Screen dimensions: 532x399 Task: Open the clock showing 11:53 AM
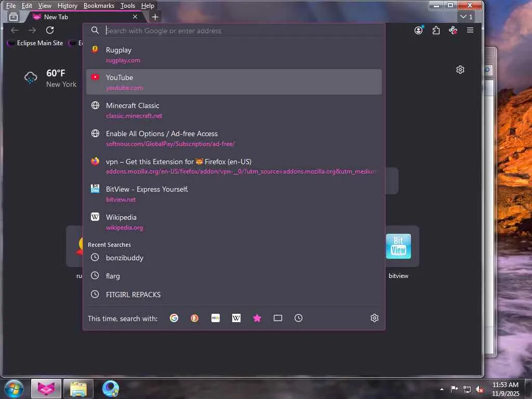click(x=506, y=389)
